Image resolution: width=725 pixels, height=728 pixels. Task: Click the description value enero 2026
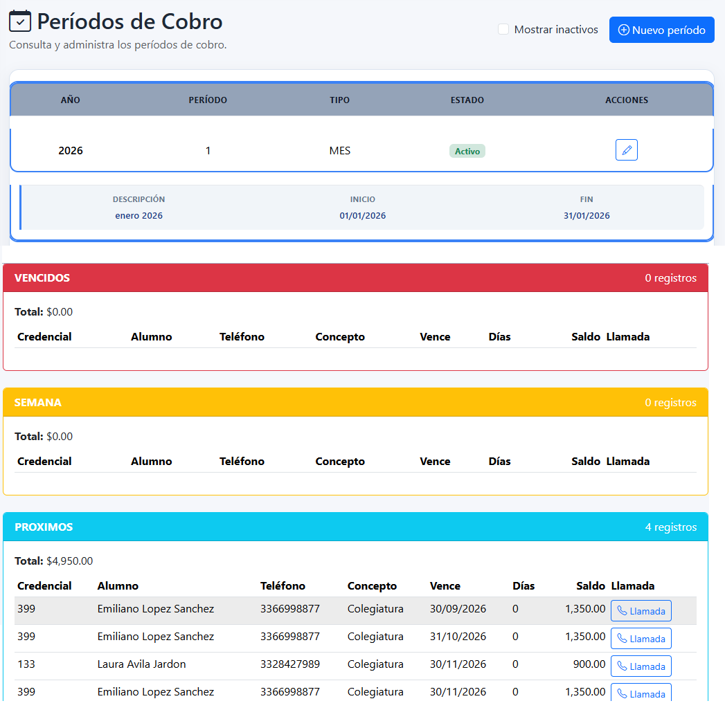pos(138,215)
